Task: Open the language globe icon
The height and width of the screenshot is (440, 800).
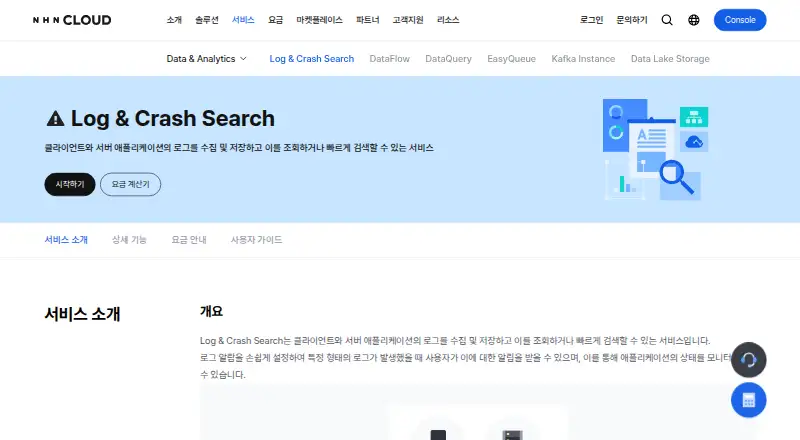Action: click(x=694, y=20)
